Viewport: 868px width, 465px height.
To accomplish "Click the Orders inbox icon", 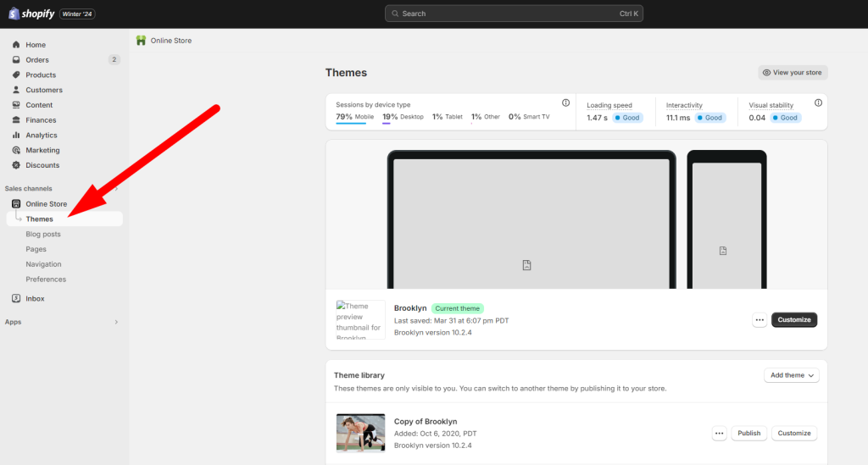I will click(x=16, y=60).
